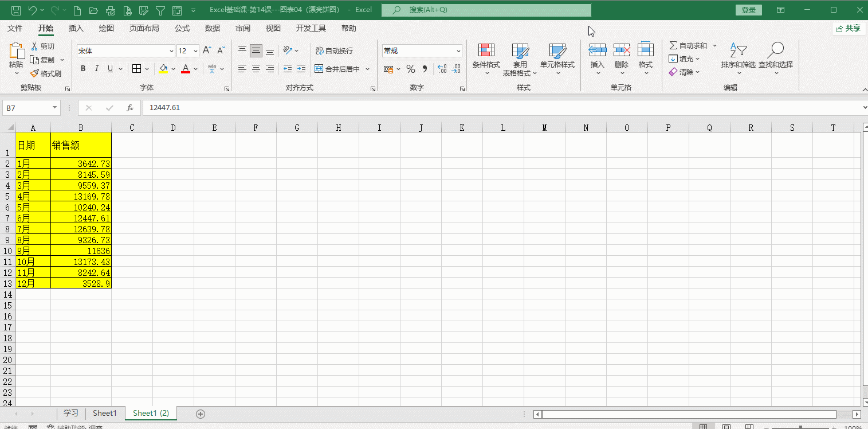Toggle top vertical alignment
868x429 pixels.
click(242, 51)
